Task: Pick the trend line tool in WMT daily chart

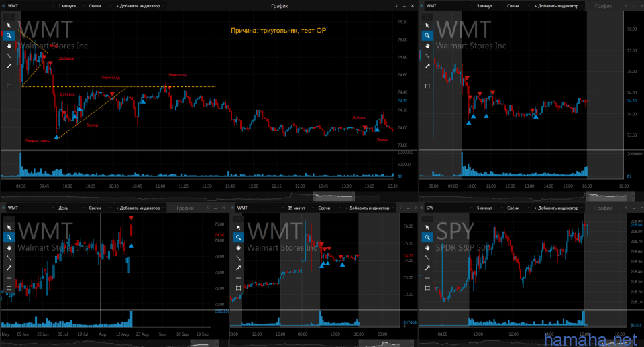Action: (9, 258)
